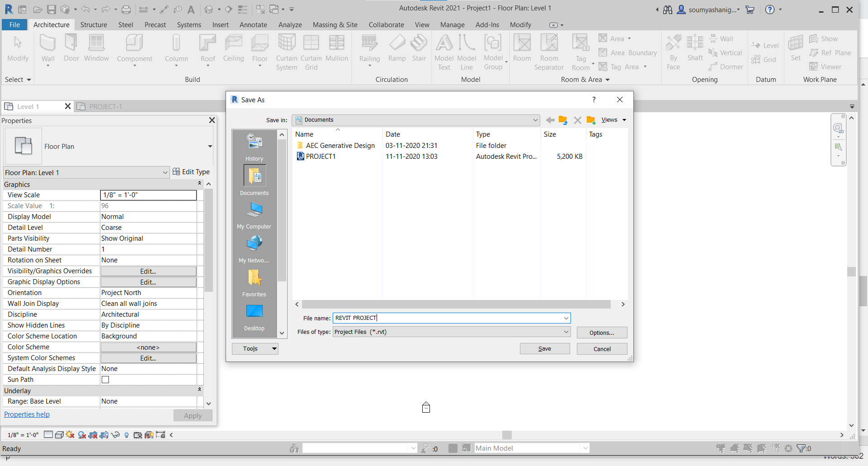Open the Tools dropdown in Save As dialog
The height and width of the screenshot is (466, 868).
255,348
